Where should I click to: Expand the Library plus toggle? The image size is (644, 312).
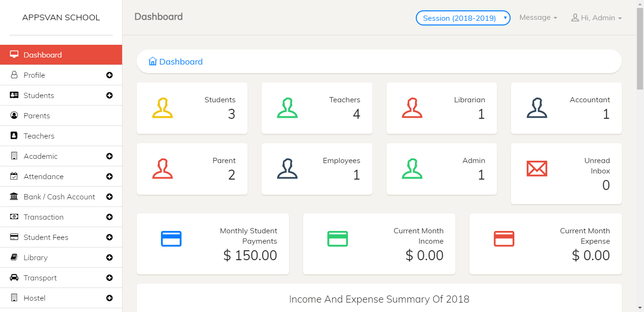tap(109, 257)
